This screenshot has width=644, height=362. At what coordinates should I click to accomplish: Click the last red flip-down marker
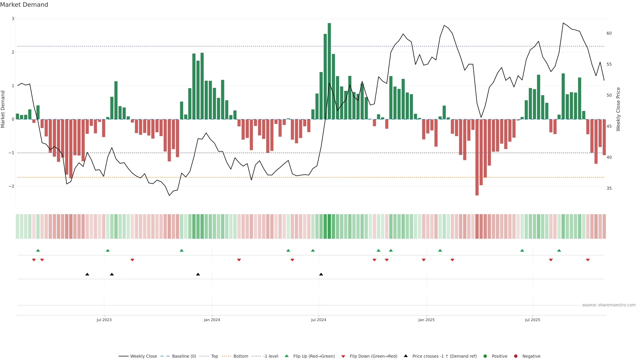[x=588, y=260]
